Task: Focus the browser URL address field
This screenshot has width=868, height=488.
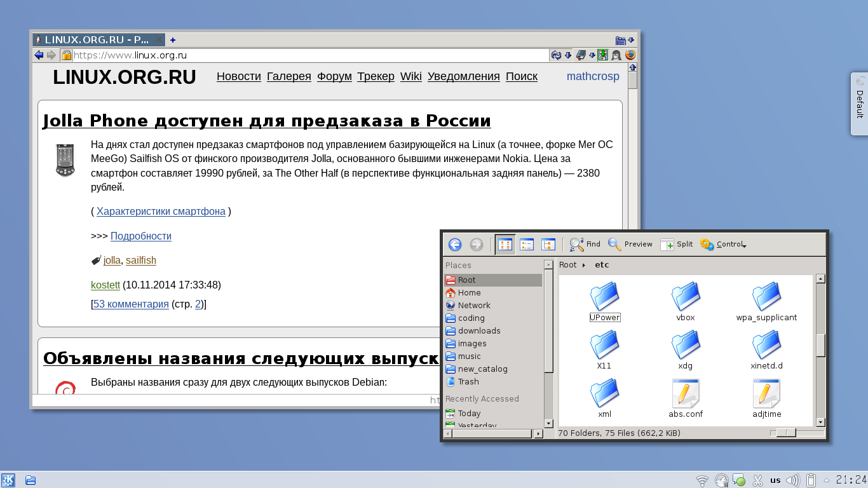Action: tap(311, 55)
